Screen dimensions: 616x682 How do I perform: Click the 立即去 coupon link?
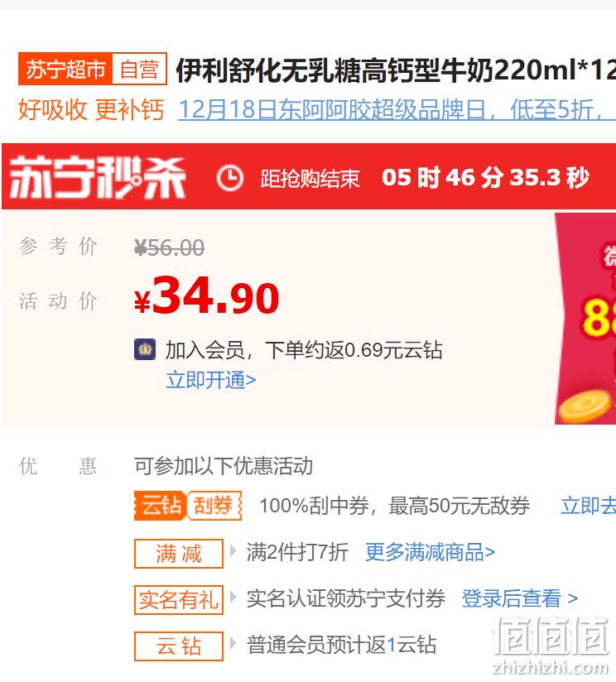pyautogui.click(x=588, y=506)
